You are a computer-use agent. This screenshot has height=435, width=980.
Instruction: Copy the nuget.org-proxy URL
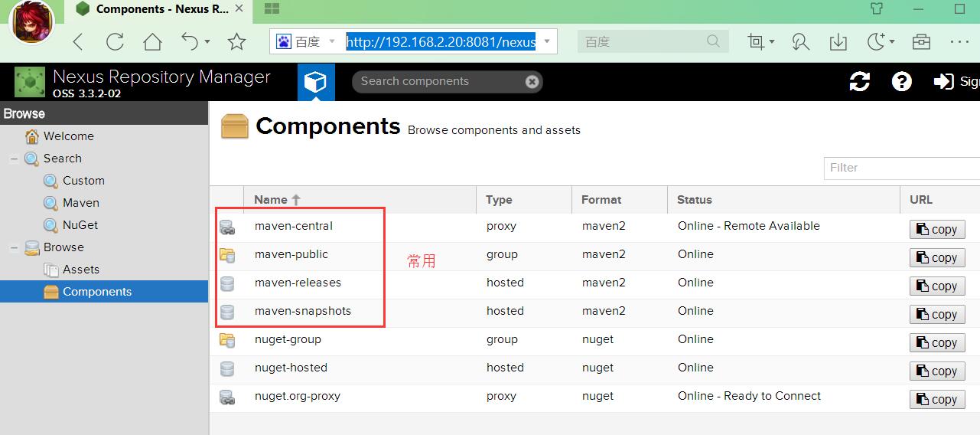tap(937, 399)
